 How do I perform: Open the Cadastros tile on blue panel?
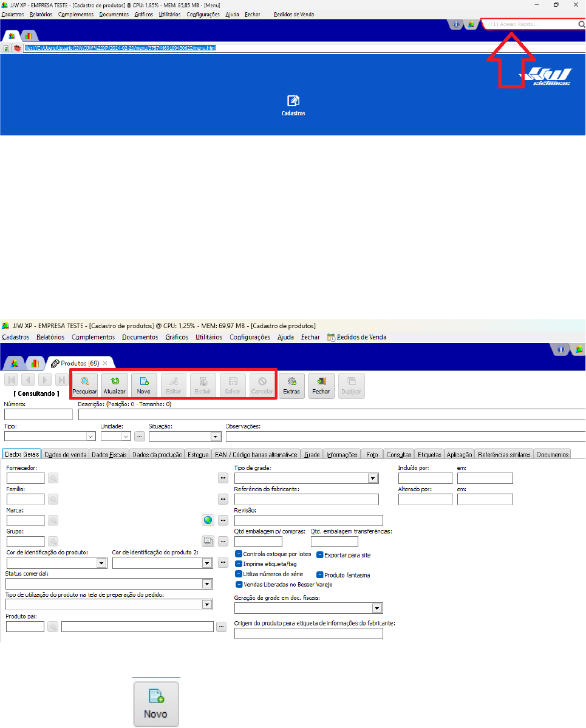[293, 105]
